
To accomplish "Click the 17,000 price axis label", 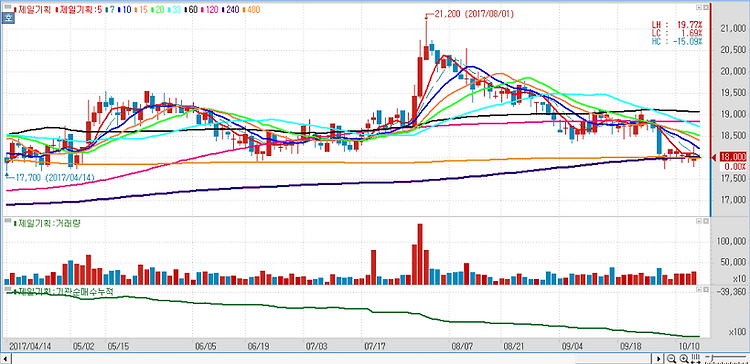I will click(x=732, y=200).
